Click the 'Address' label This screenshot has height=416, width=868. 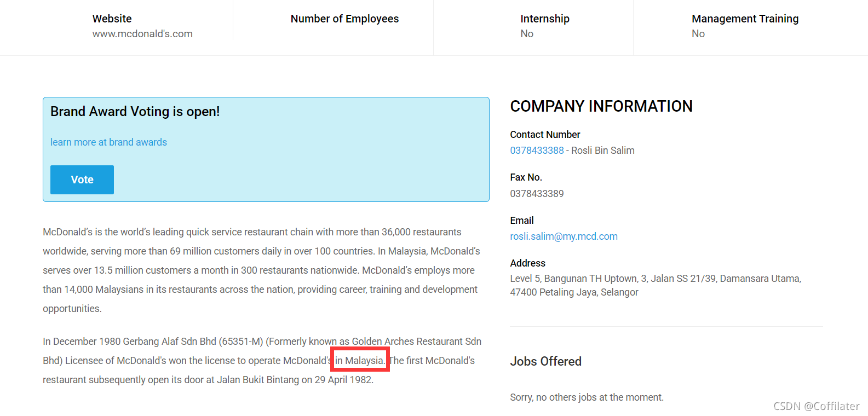coord(527,263)
